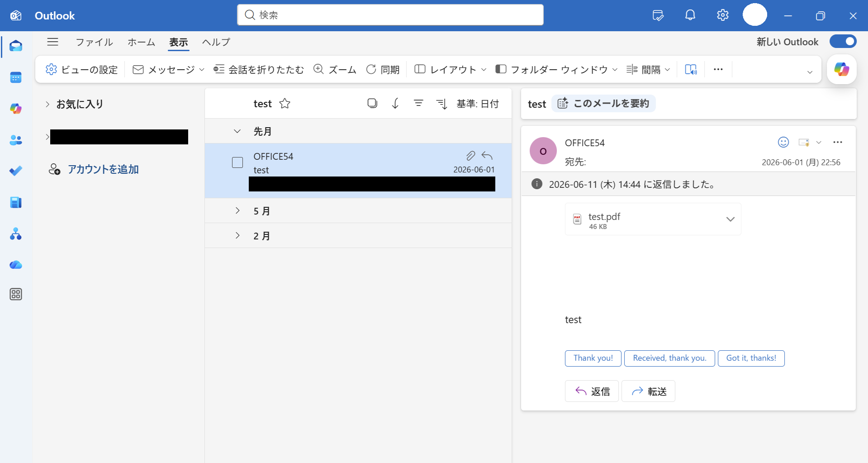868x463 pixels.
Task: Click the 検索 search field
Action: pyautogui.click(x=390, y=15)
